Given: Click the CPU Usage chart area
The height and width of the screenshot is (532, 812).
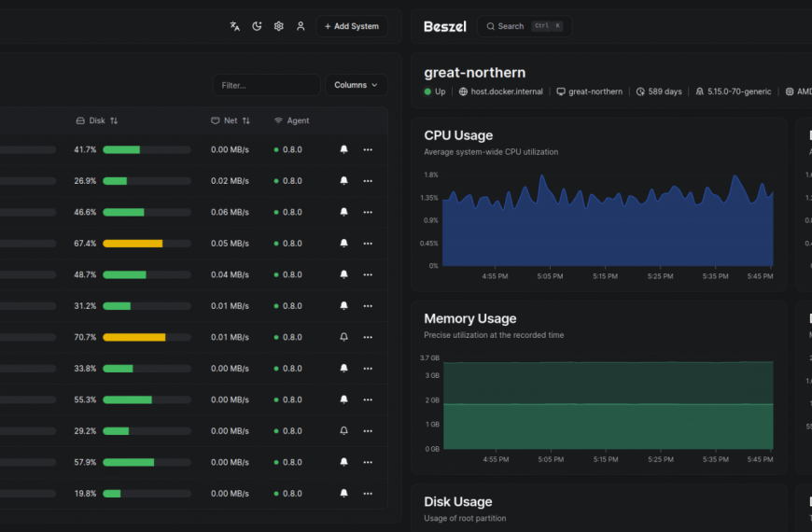Looking at the screenshot, I should coord(608,220).
